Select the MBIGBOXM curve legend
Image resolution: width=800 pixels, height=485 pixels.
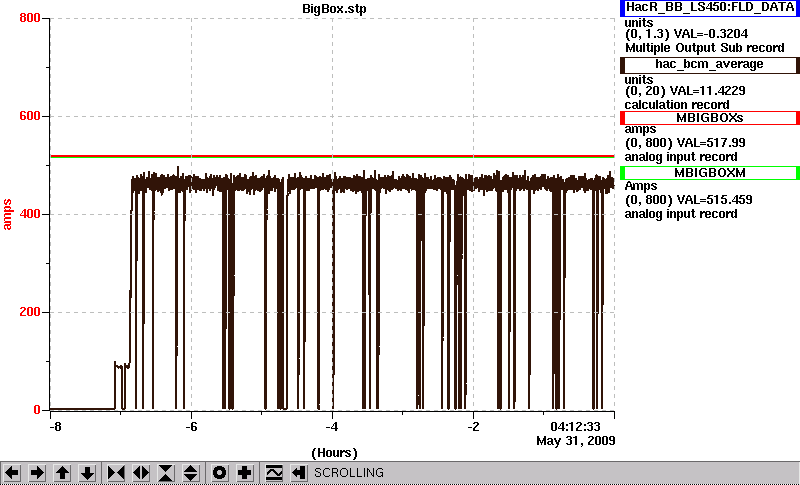click(x=710, y=173)
